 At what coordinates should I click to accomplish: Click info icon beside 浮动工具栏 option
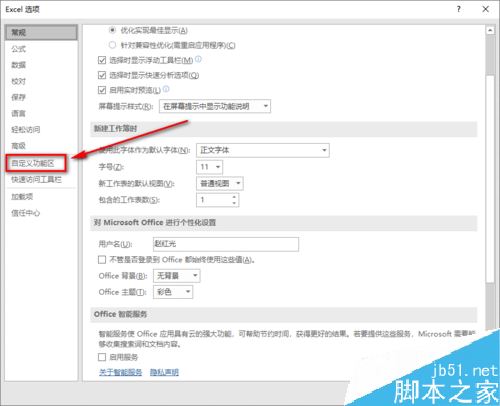tap(198, 59)
